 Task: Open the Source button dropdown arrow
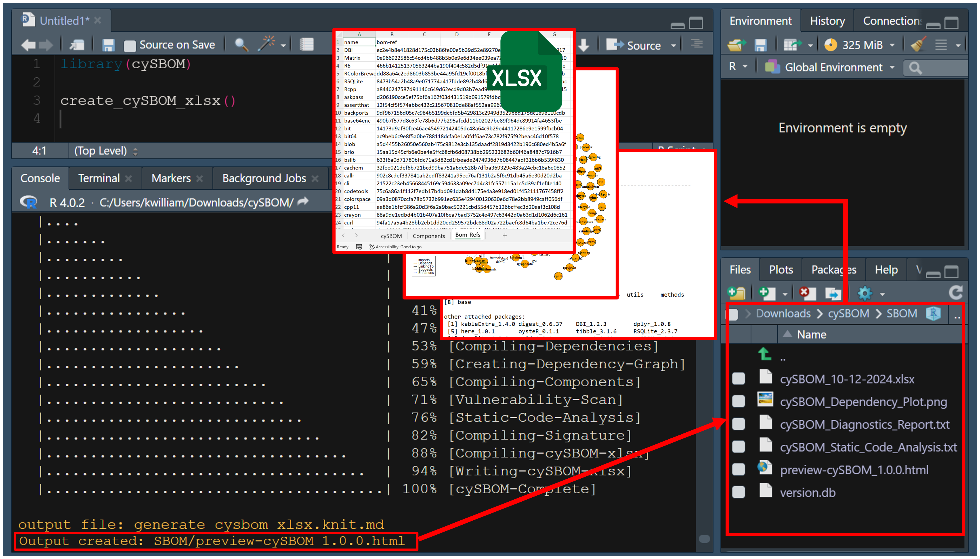[673, 45]
